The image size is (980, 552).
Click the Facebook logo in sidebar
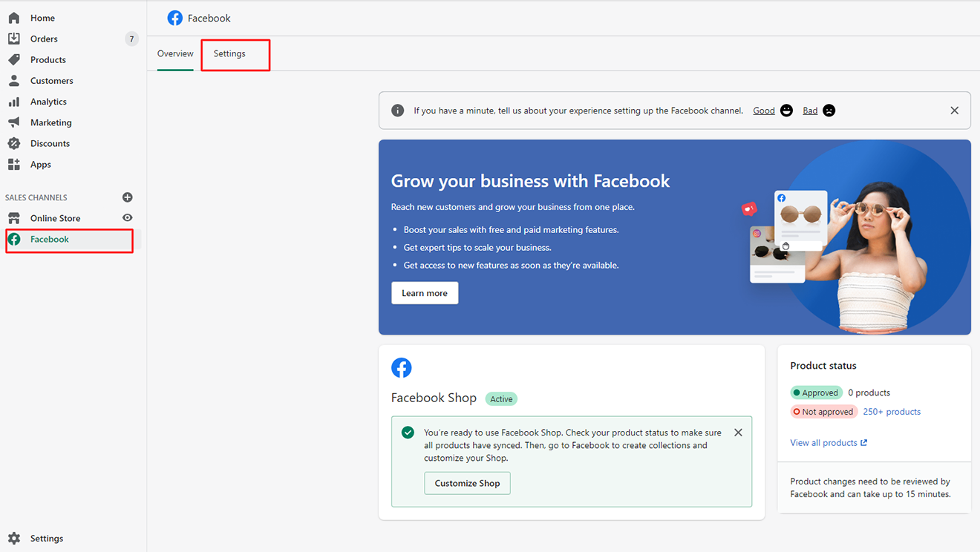(14, 239)
